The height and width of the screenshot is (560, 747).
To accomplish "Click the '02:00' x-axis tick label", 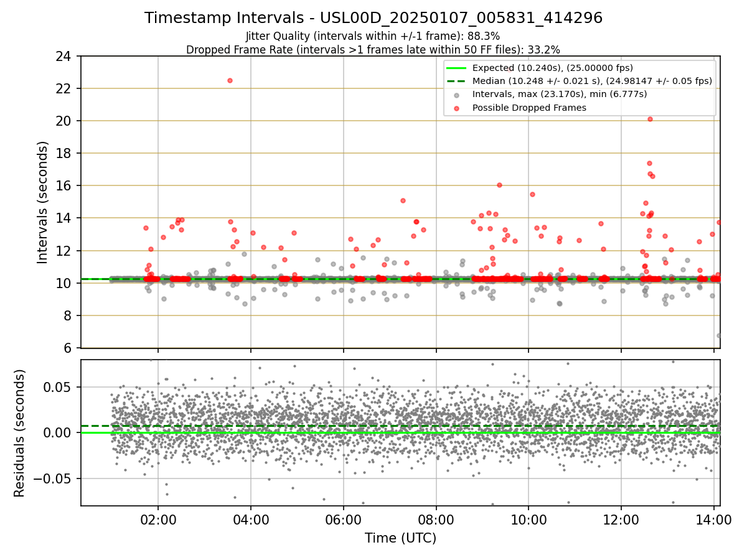I will tap(158, 520).
